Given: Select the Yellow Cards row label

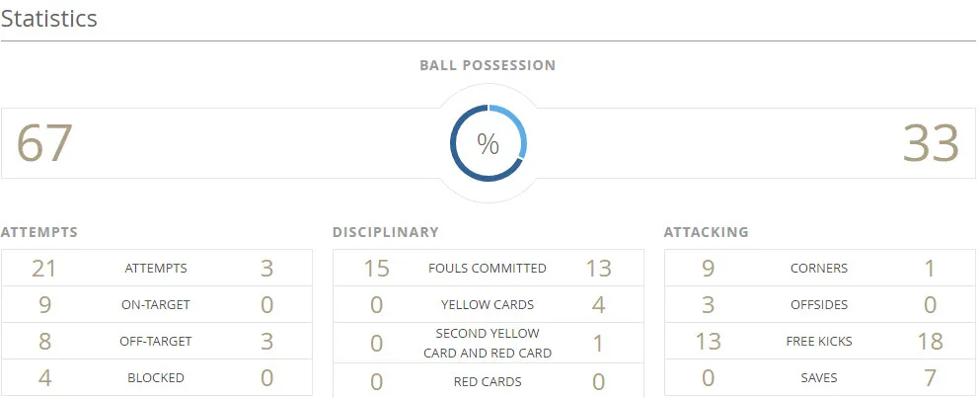Looking at the screenshot, I should click(x=488, y=305).
